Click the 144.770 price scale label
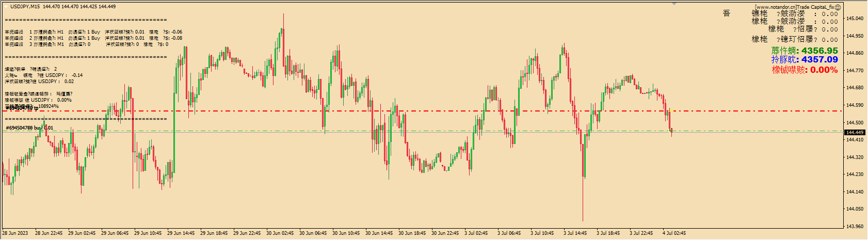Image resolution: width=868 pixels, height=240 pixels. (855, 71)
